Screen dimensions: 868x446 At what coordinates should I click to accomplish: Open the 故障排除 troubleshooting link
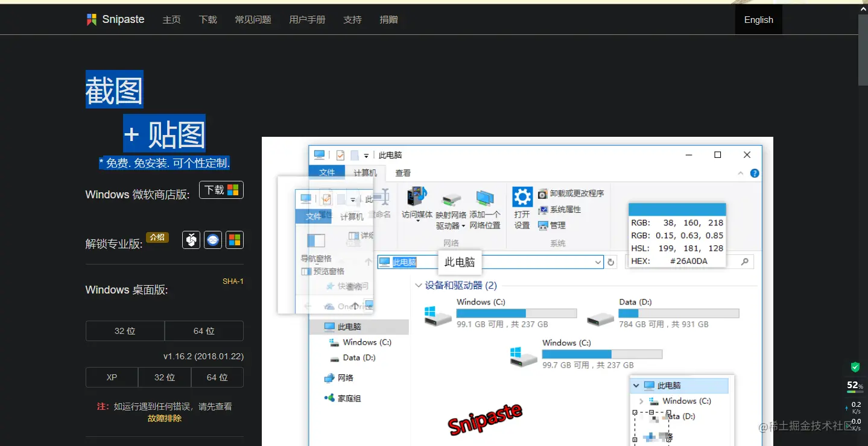point(164,418)
